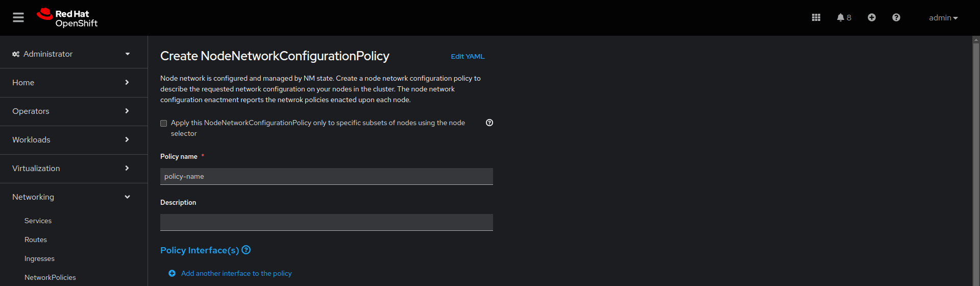The height and width of the screenshot is (286, 980).
Task: Expand the Virtualization navigation section
Action: click(x=73, y=169)
